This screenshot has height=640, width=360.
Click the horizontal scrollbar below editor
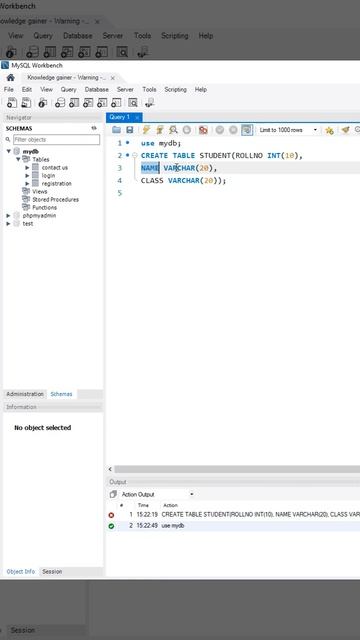click(x=237, y=469)
